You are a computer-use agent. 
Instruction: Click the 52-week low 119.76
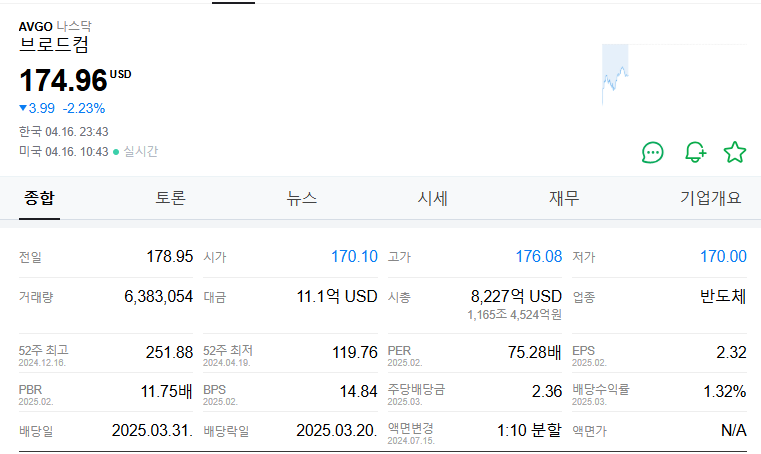tap(355, 353)
